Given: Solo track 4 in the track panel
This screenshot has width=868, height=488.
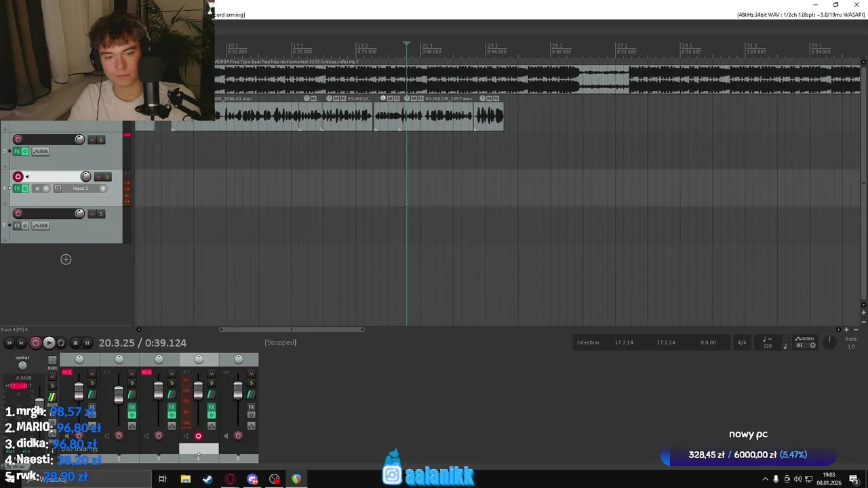Looking at the screenshot, I should click(107, 177).
